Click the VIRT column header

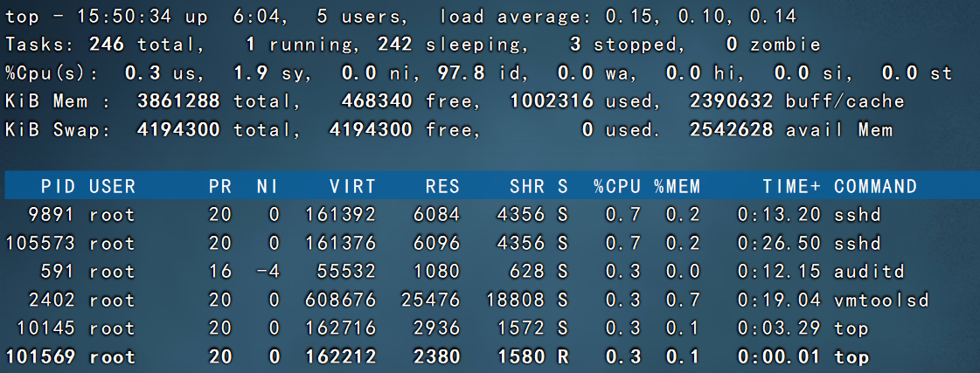(x=352, y=185)
